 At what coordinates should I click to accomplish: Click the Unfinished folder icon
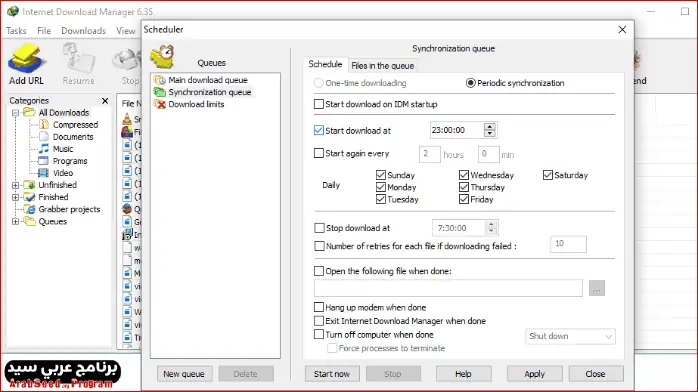(x=29, y=185)
